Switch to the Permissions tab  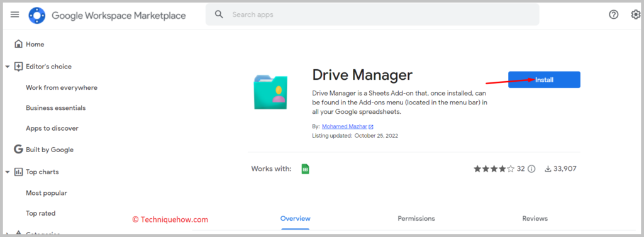click(x=416, y=219)
